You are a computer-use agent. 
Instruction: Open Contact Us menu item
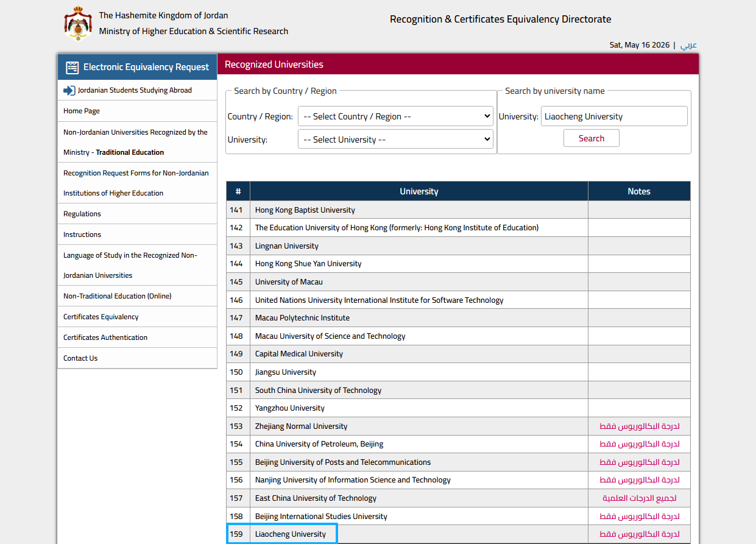coord(138,358)
